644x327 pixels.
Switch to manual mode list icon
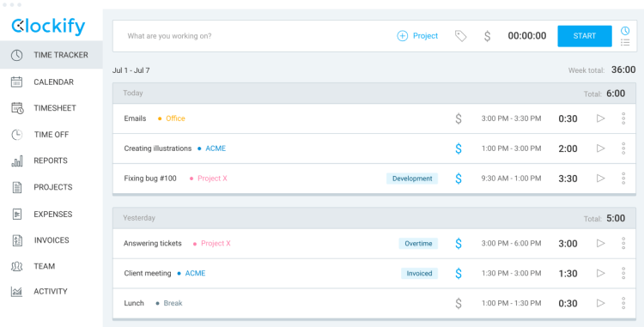pos(625,42)
